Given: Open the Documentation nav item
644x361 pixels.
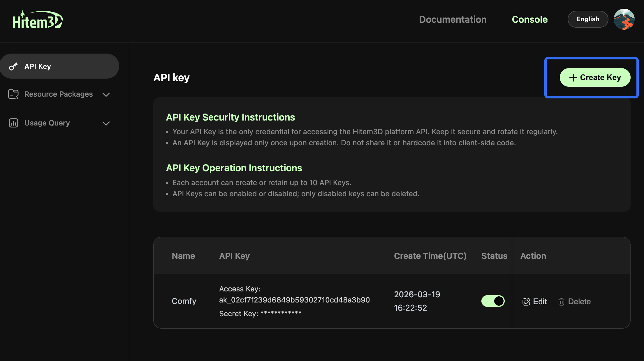Looking at the screenshot, I should [453, 20].
